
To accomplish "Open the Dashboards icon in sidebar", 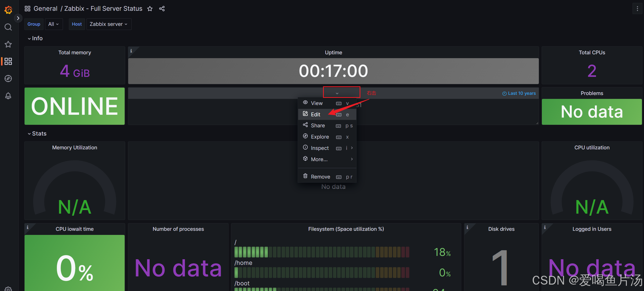I will coord(8,61).
